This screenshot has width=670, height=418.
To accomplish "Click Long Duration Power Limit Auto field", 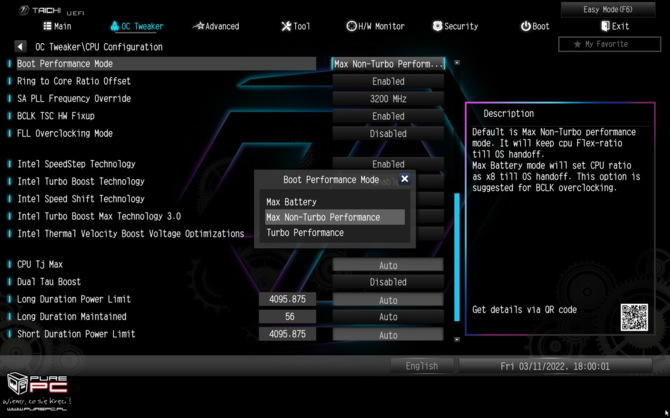I will 388,300.
